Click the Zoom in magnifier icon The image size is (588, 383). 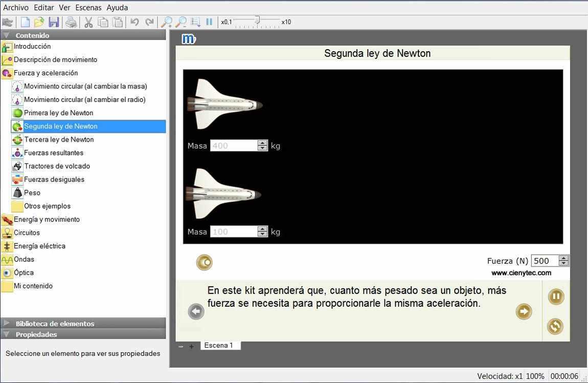pos(166,22)
